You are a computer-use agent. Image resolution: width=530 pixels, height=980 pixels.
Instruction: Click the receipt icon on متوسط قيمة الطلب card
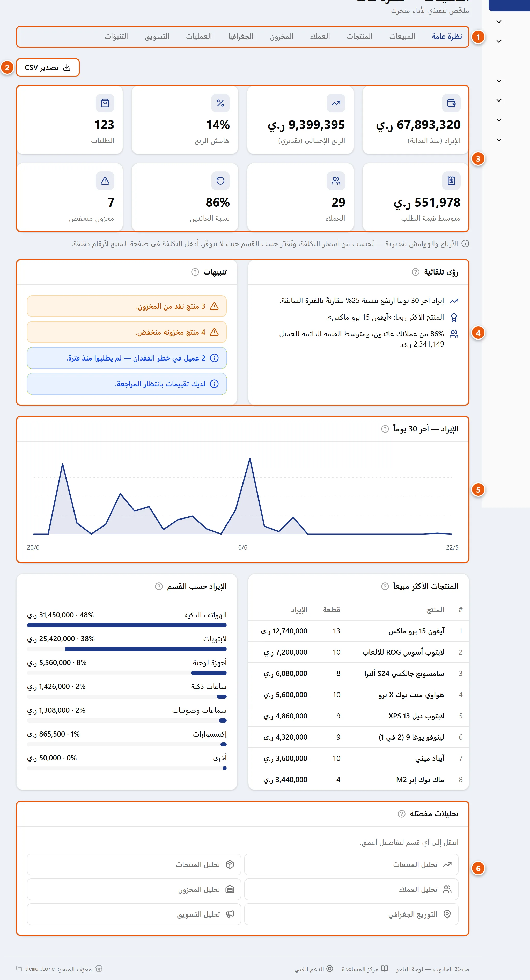tap(451, 181)
